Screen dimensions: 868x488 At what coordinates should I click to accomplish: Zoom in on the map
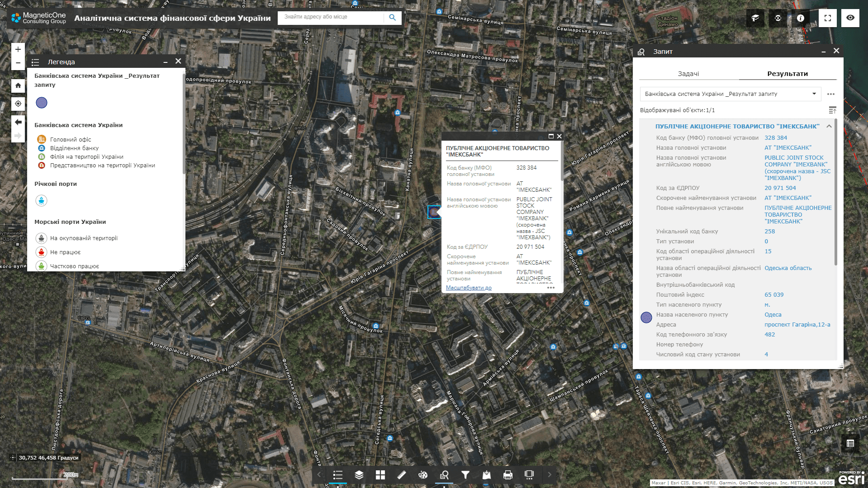pyautogui.click(x=18, y=49)
